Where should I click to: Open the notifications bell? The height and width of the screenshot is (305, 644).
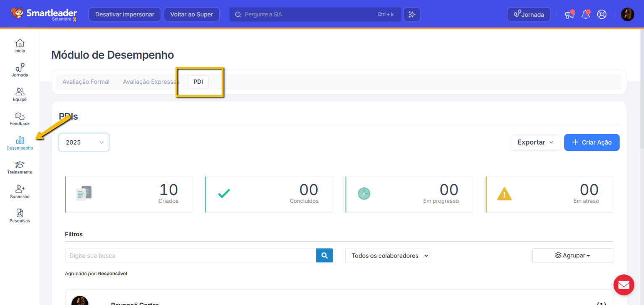(x=585, y=15)
